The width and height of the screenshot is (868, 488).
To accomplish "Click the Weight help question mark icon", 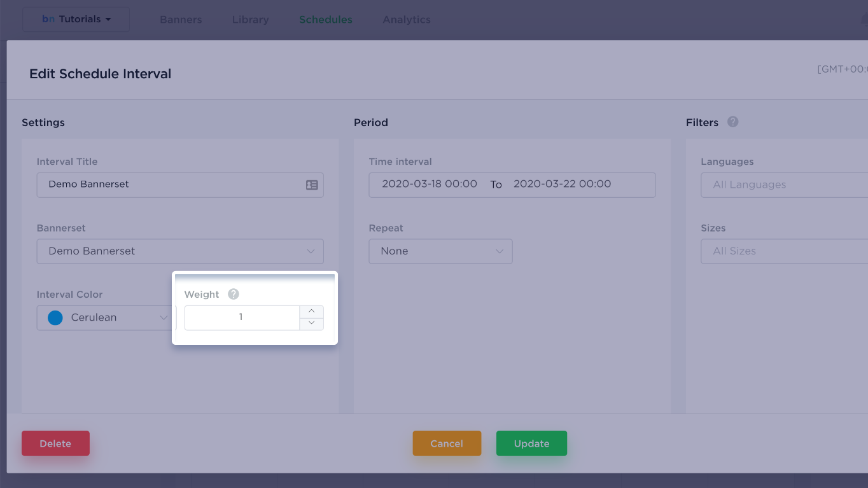I will [x=234, y=294].
